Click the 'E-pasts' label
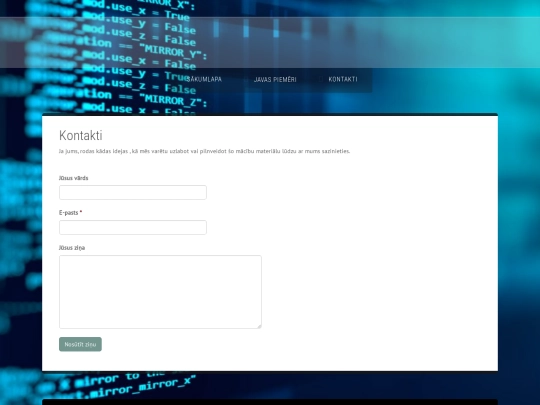The image size is (540, 405). [x=69, y=212]
